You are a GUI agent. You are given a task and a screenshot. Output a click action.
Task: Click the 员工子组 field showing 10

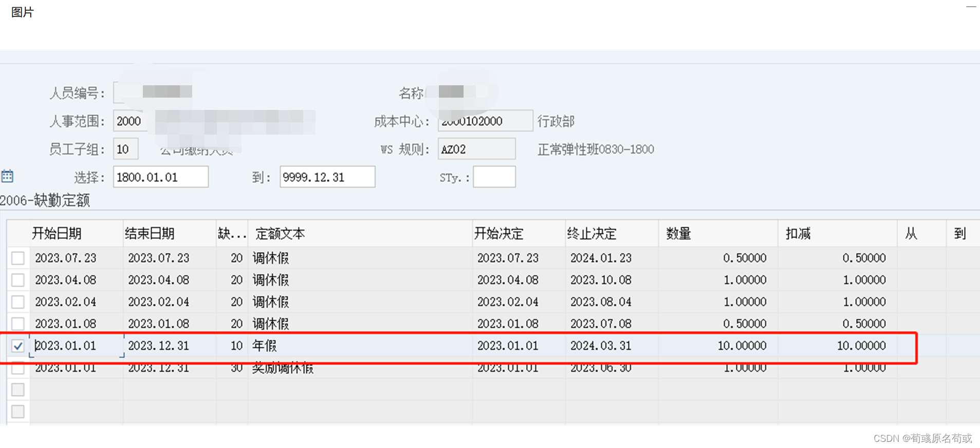tap(125, 149)
